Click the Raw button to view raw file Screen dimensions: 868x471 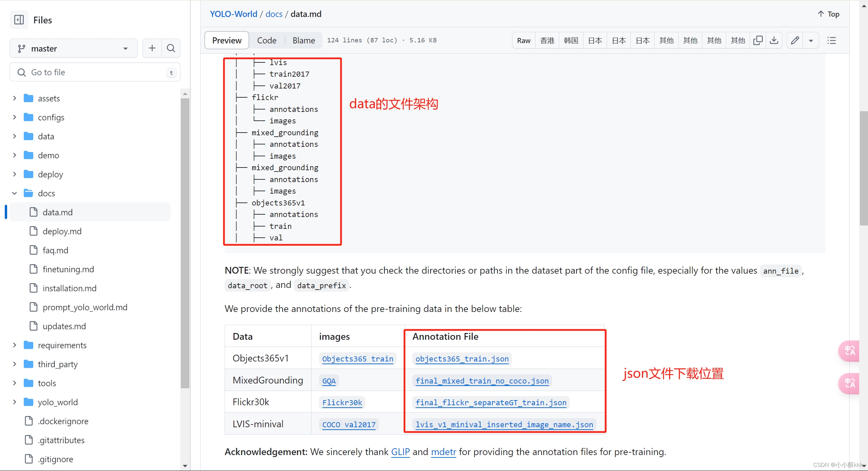click(523, 40)
